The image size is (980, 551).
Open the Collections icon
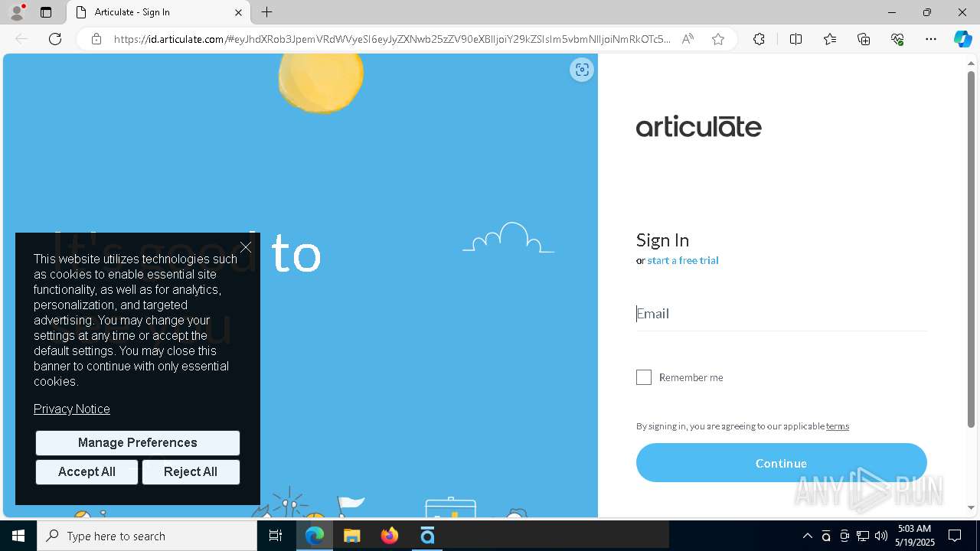(864, 39)
